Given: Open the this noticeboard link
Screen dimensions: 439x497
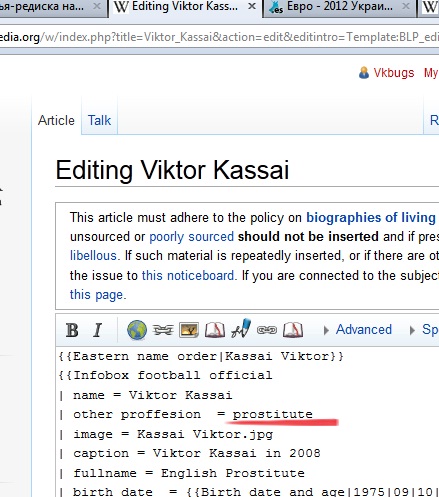Looking at the screenshot, I should click(x=188, y=275).
